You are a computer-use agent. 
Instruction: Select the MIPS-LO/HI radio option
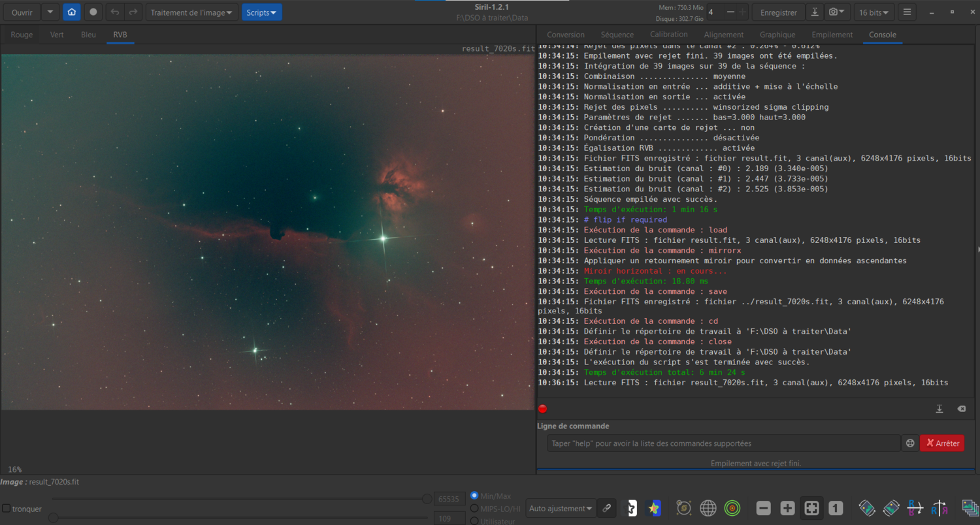(474, 509)
